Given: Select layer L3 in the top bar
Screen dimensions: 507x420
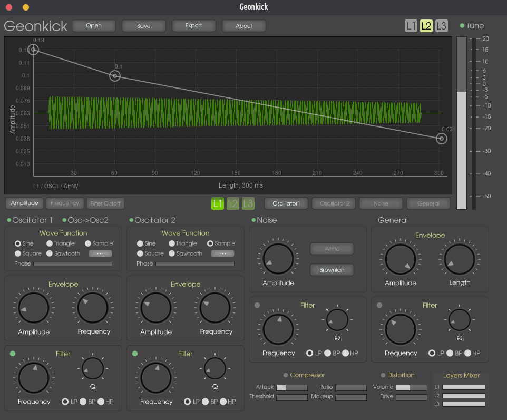Looking at the screenshot, I should (x=442, y=26).
